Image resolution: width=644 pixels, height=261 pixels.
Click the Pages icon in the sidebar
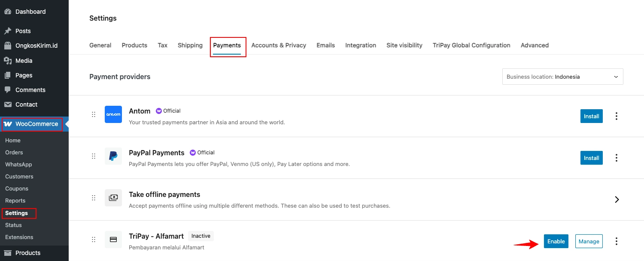click(8, 75)
